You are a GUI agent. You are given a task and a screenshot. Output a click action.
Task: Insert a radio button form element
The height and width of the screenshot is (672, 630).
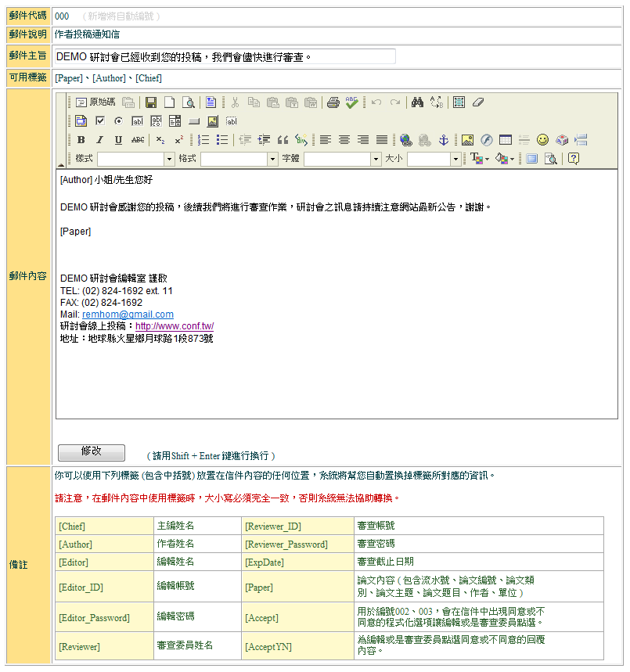coord(118,121)
